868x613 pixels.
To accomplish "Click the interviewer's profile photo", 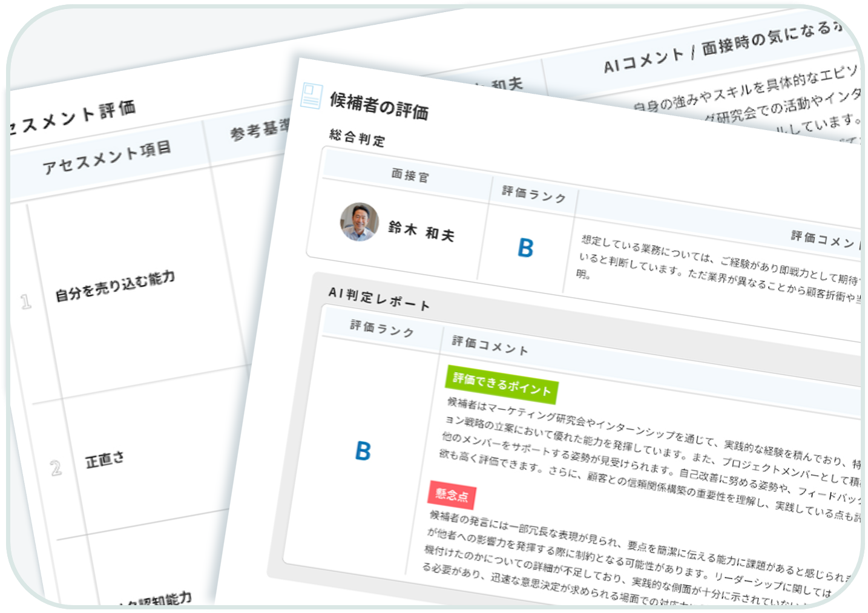I will point(359,221).
